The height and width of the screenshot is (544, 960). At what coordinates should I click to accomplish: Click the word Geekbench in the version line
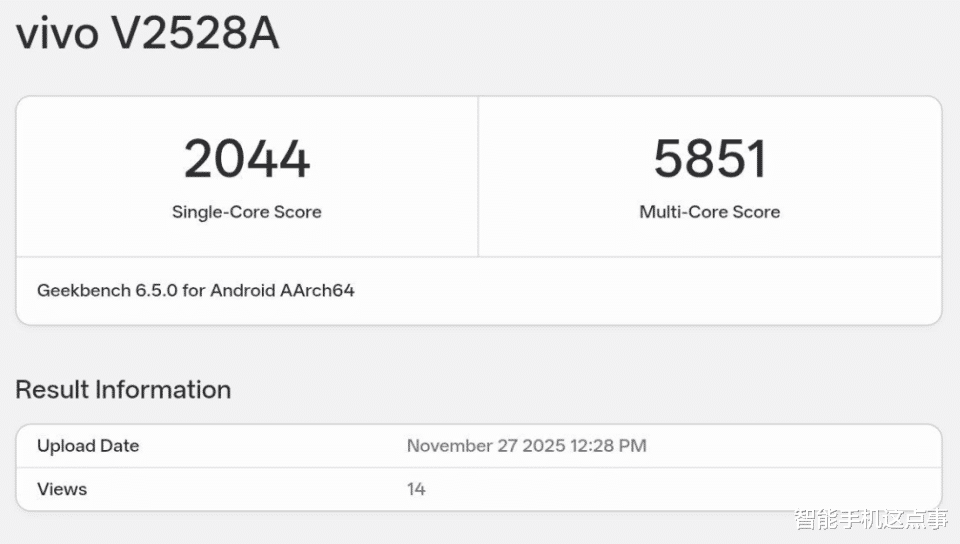[x=83, y=291]
